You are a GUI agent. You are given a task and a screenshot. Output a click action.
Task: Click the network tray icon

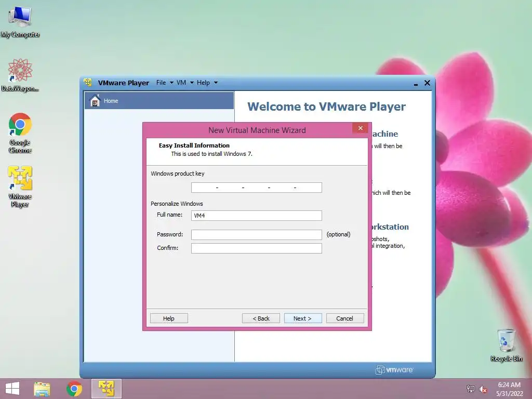click(471, 389)
